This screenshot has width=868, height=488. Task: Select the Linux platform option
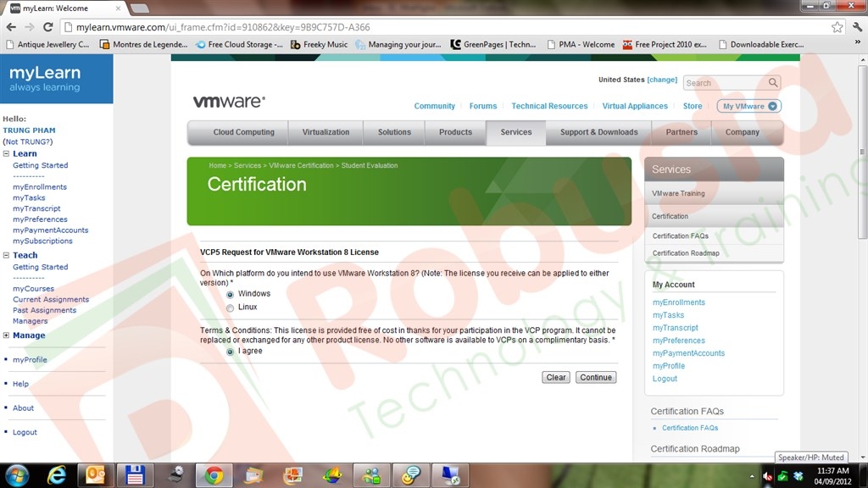click(230, 308)
